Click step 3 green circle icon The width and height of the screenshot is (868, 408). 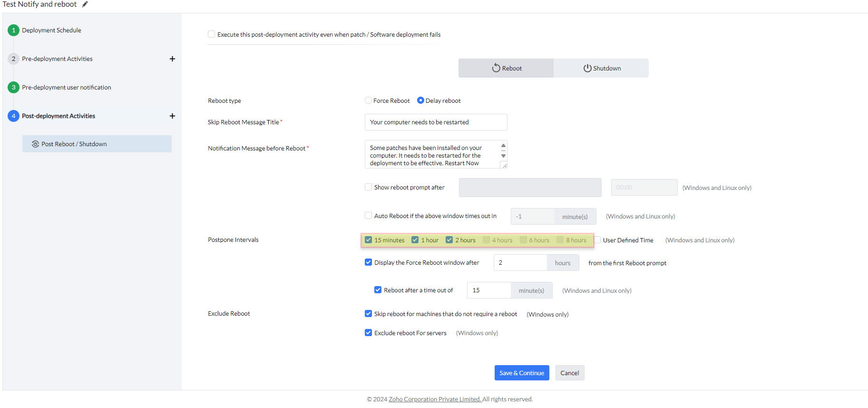13,88
